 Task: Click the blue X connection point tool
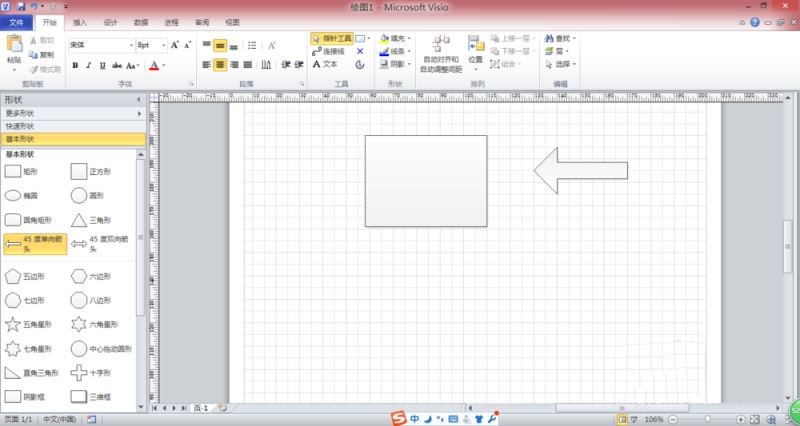point(360,52)
